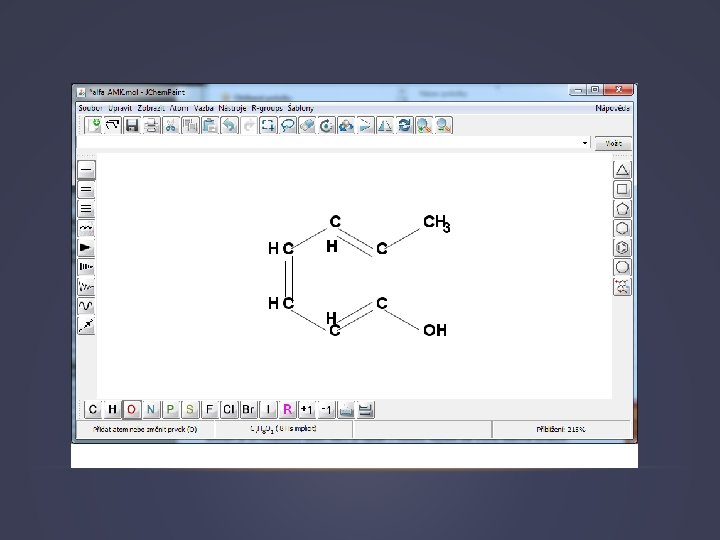Add a hexagon ring template
The height and width of the screenshot is (540, 720).
tap(622, 228)
